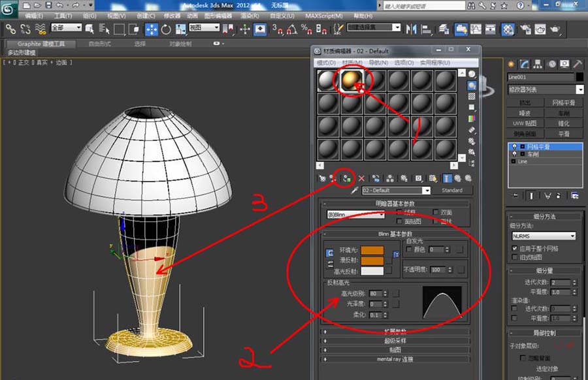Open the MAXScript(M) menu
Viewport: 588px width, 380px height.
tap(324, 16)
